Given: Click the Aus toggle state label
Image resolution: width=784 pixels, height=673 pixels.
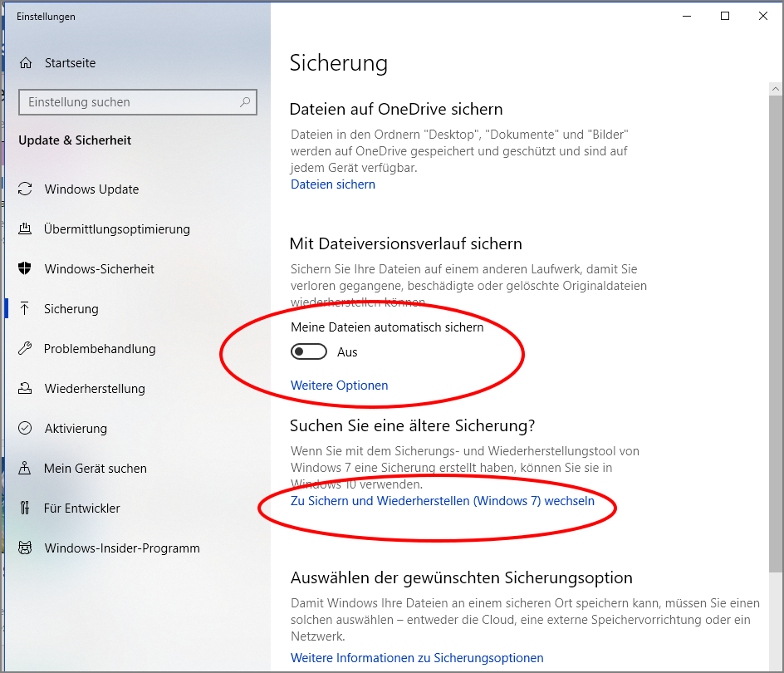Looking at the screenshot, I should tap(347, 352).
